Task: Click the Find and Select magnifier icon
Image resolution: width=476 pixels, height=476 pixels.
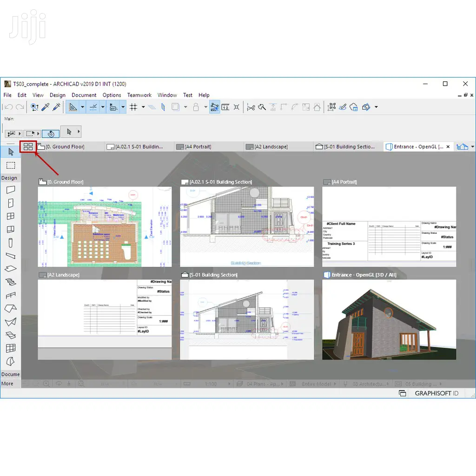Action: pos(34,107)
